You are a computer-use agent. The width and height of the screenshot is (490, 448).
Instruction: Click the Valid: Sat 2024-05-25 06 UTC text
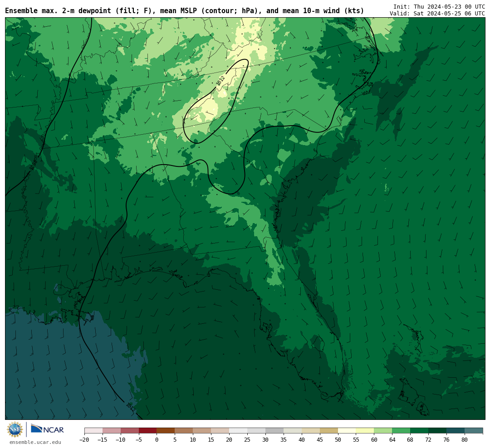coord(437,14)
